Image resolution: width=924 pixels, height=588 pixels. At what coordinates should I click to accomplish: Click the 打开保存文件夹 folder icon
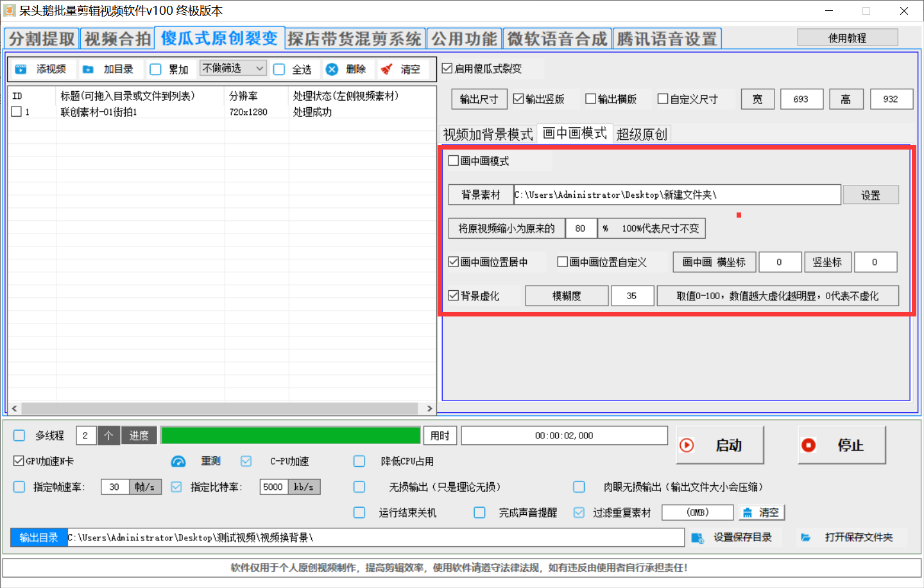click(806, 537)
